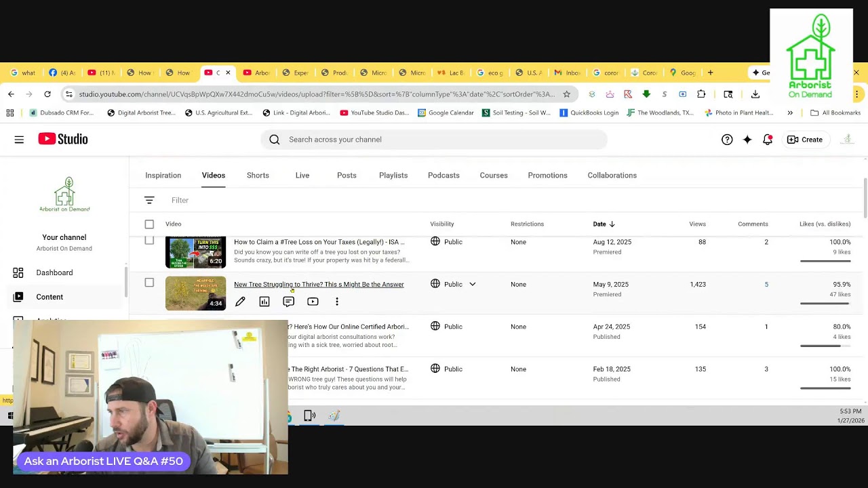This screenshot has height=488, width=868.
Task: Go to the YouTube Studio logo home
Action: pyautogui.click(x=63, y=139)
